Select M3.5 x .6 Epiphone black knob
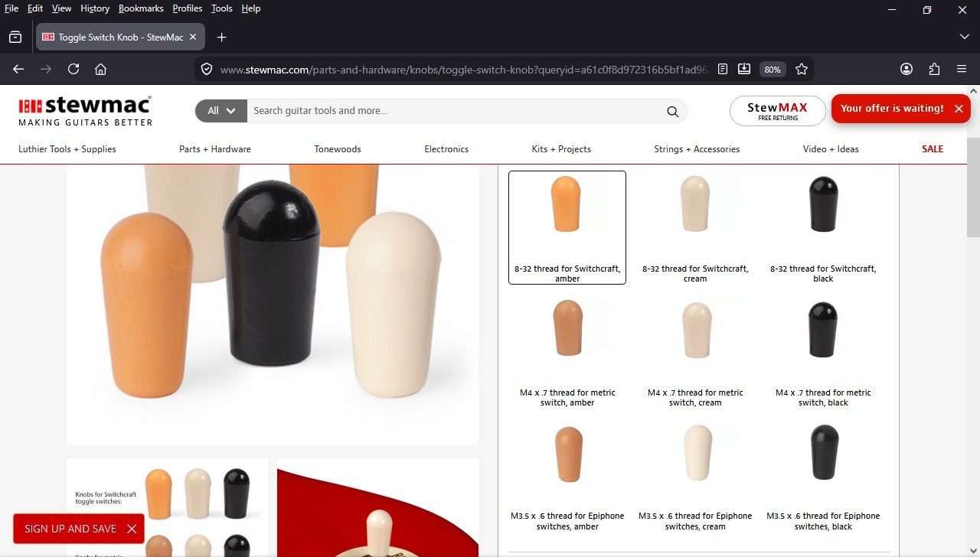The width and height of the screenshot is (980, 557). click(x=823, y=476)
